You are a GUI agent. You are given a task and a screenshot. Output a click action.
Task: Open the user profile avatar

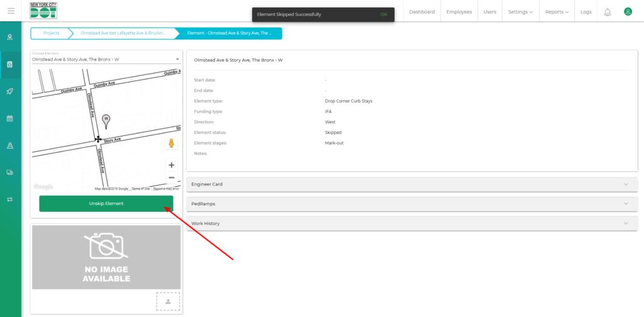pos(627,12)
